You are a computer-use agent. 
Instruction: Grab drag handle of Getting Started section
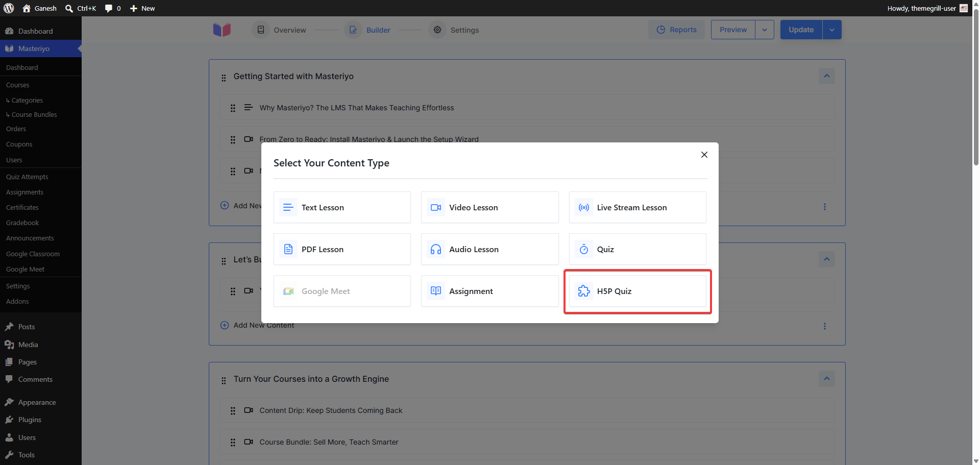pyautogui.click(x=224, y=78)
